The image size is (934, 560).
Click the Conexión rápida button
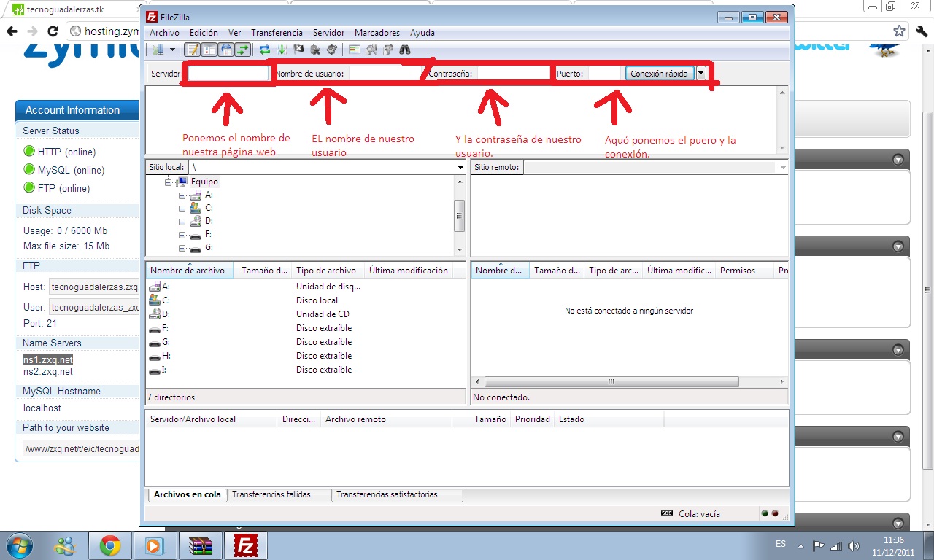(659, 73)
